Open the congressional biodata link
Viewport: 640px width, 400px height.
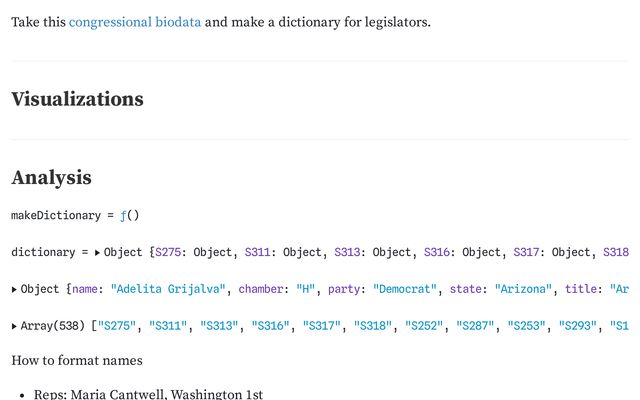(135, 21)
